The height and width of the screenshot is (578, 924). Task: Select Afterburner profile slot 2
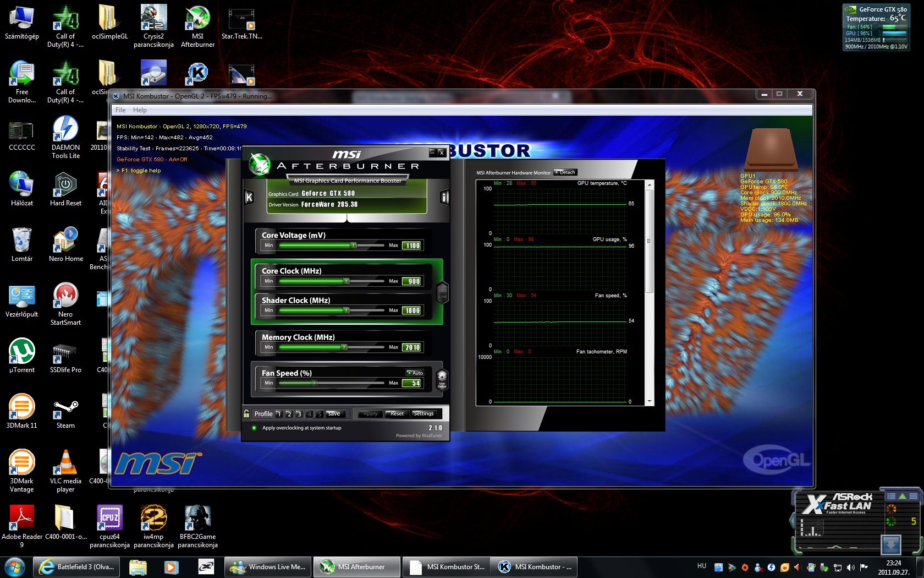click(x=289, y=413)
